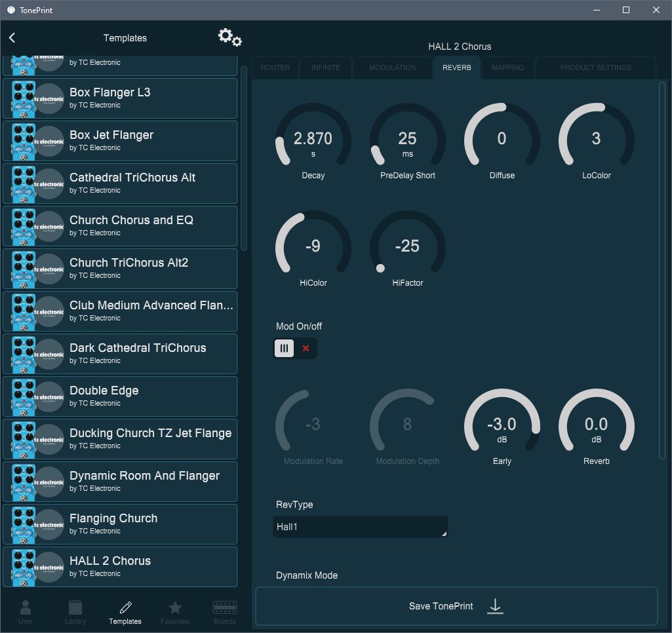
Task: Click the templates list scrollbar
Action: [x=244, y=157]
